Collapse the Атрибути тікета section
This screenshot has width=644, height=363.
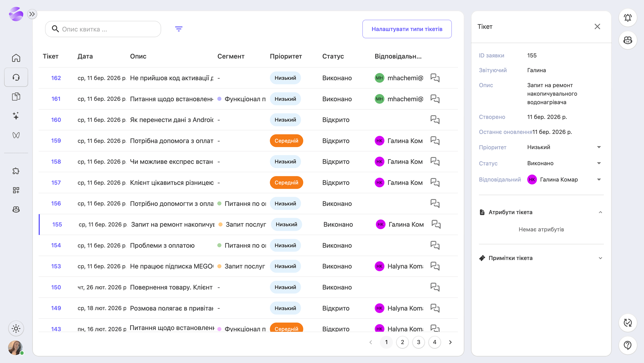click(600, 212)
